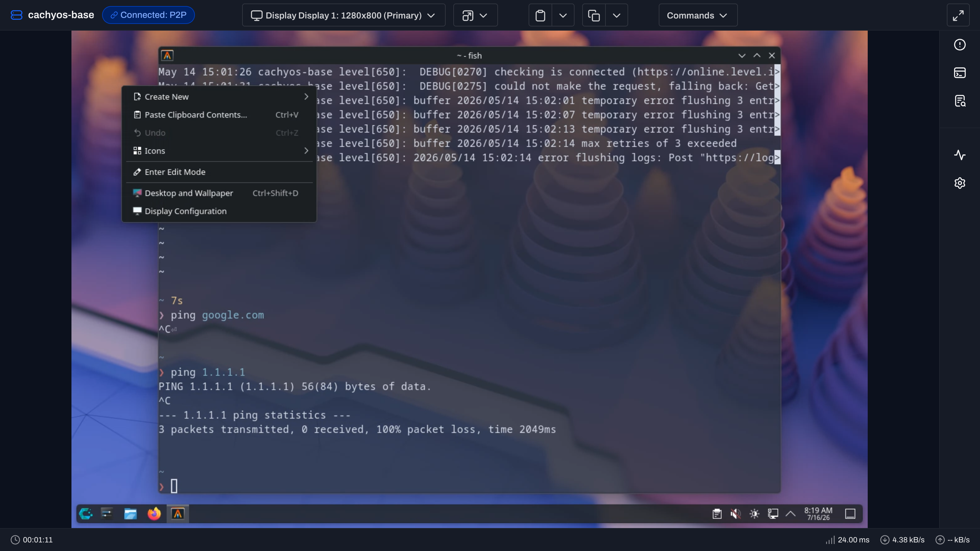Close the fish terminal window
The image size is (980, 551).
pyautogui.click(x=772, y=55)
